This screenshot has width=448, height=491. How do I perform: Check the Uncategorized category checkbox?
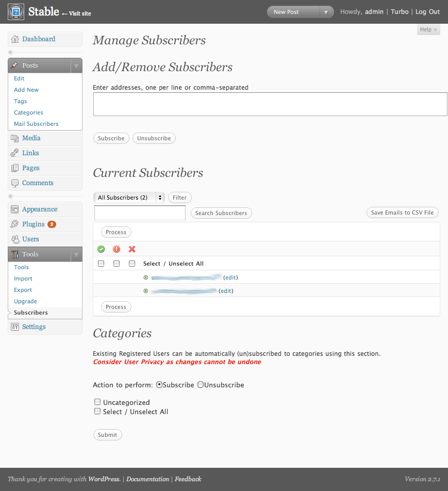click(x=97, y=402)
